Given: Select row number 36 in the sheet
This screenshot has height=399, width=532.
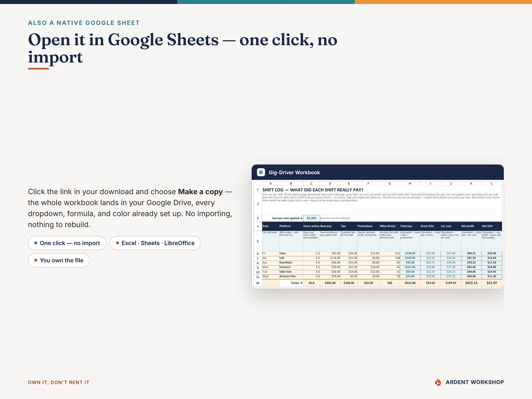Looking at the screenshot, I should pos(258,283).
